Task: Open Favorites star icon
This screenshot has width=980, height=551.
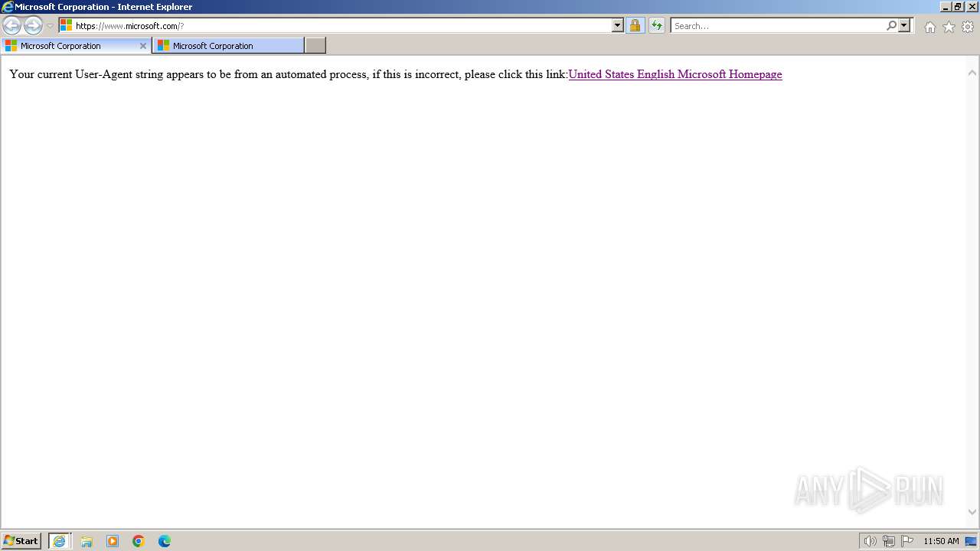Action: pos(949,27)
